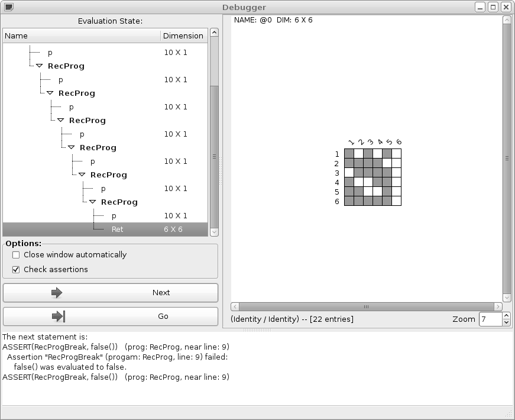515x420 pixels.
Task: Uncheck the Check assertions checkbox
Action: pos(16,270)
